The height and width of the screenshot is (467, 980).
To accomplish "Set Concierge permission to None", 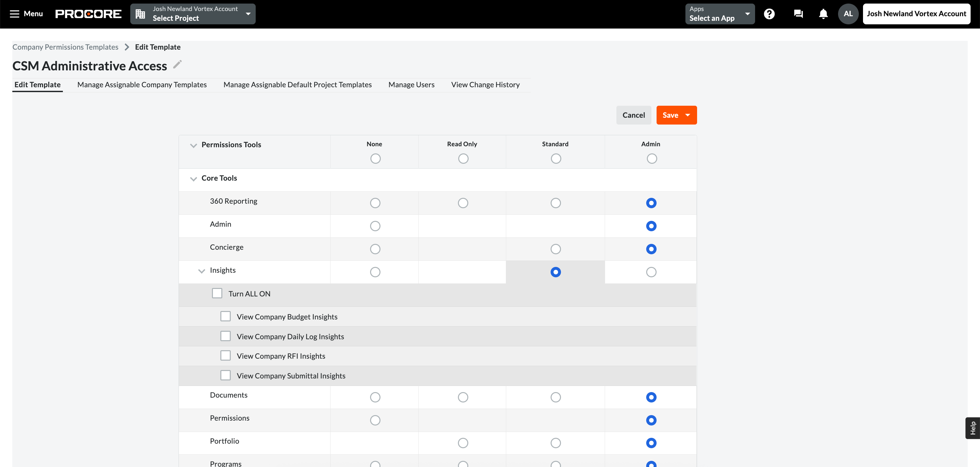I will click(x=375, y=248).
